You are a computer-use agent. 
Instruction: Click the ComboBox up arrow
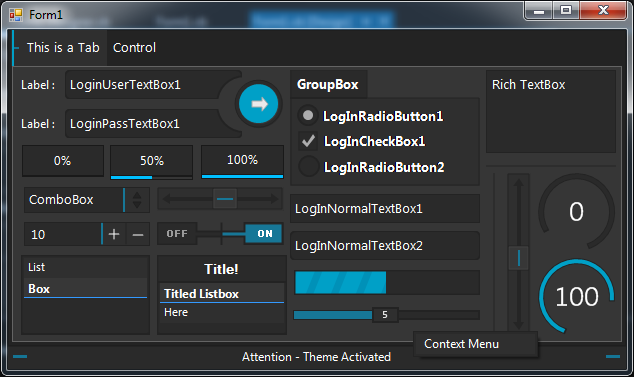click(137, 195)
